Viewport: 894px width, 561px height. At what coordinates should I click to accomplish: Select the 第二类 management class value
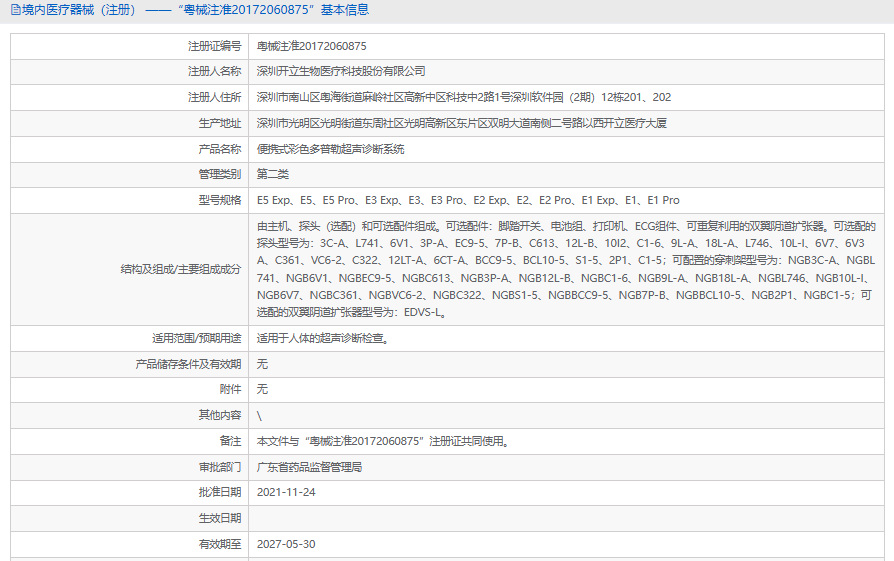tap(273, 174)
